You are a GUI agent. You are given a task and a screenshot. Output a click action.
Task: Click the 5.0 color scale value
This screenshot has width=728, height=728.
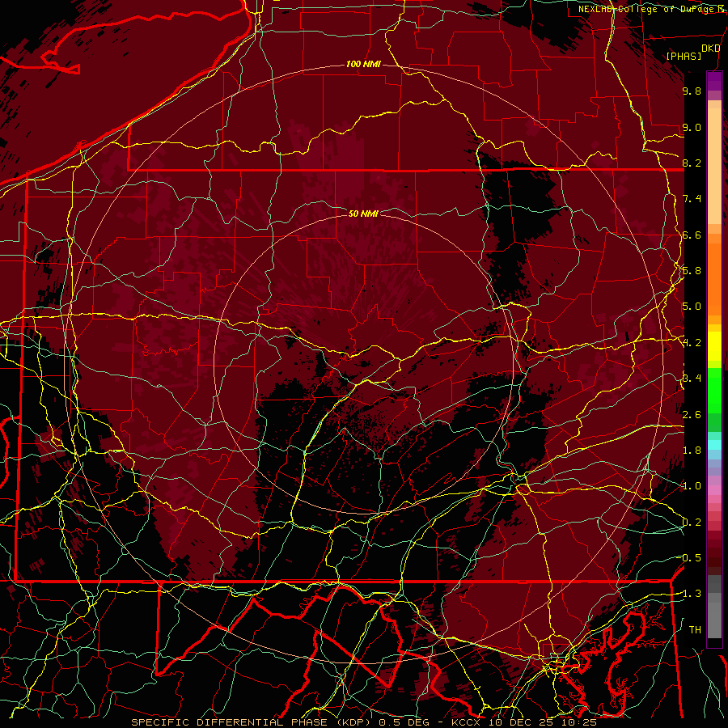point(692,307)
